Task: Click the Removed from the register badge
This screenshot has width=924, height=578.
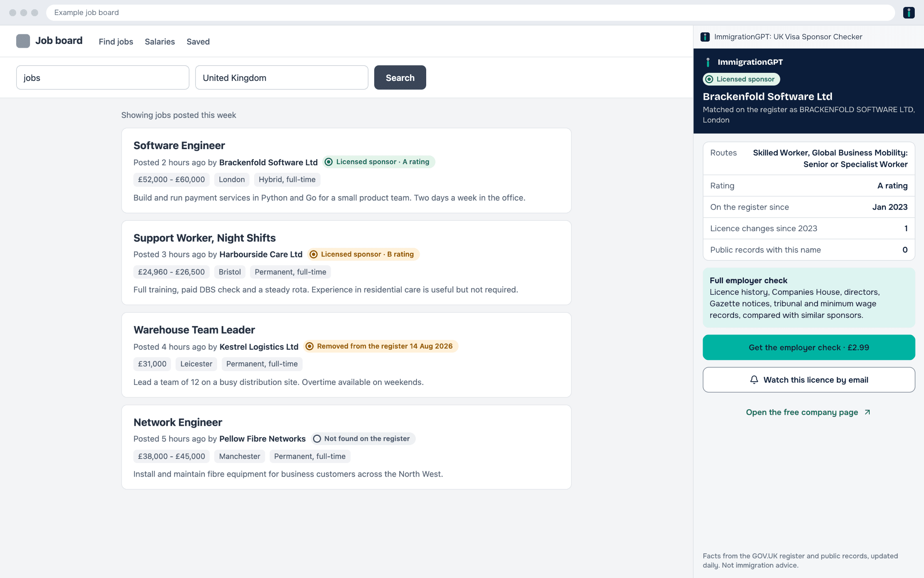Action: (x=381, y=346)
